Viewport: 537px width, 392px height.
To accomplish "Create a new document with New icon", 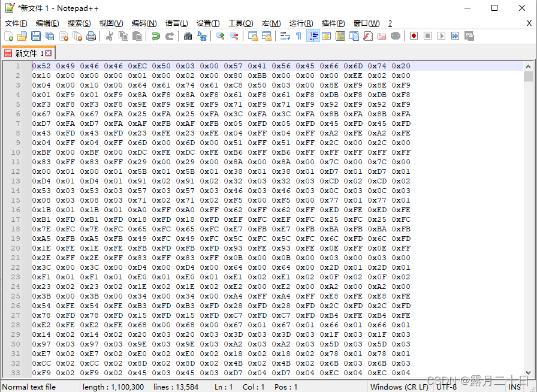I will (9, 36).
